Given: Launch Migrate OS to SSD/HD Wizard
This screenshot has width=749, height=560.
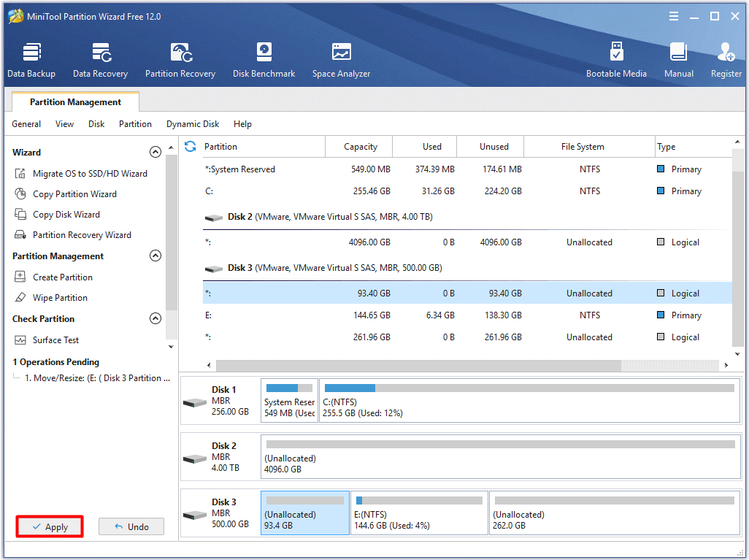Looking at the screenshot, I should [89, 174].
